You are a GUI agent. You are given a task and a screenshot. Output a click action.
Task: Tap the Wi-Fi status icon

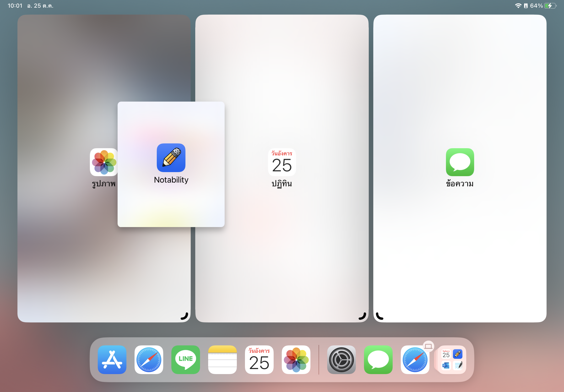[518, 6]
